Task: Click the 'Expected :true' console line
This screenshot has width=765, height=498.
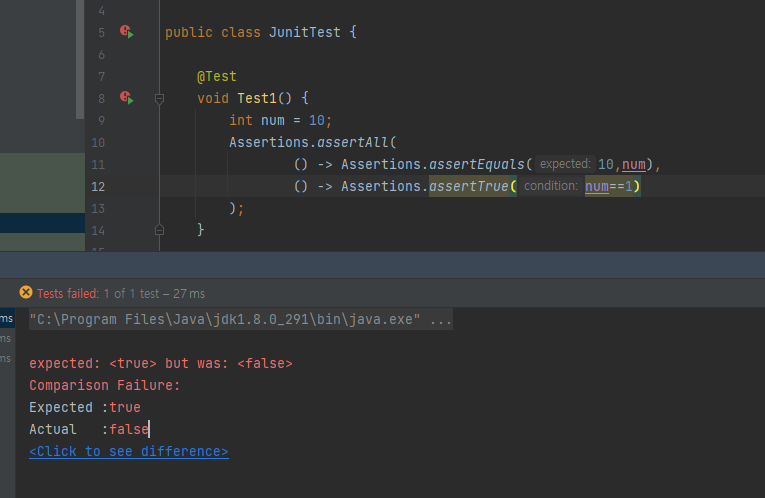Action: (85, 407)
